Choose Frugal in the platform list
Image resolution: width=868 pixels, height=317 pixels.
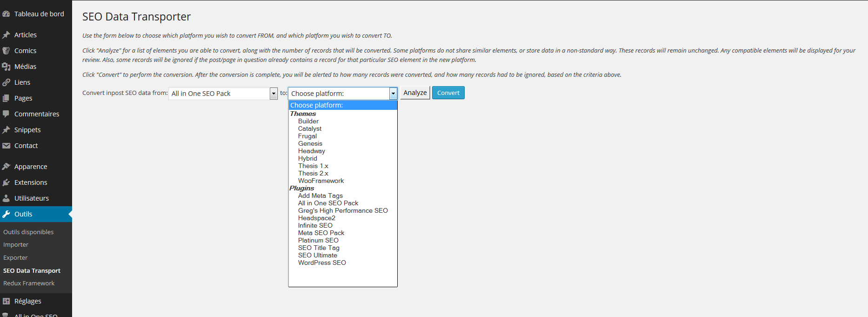tap(307, 136)
